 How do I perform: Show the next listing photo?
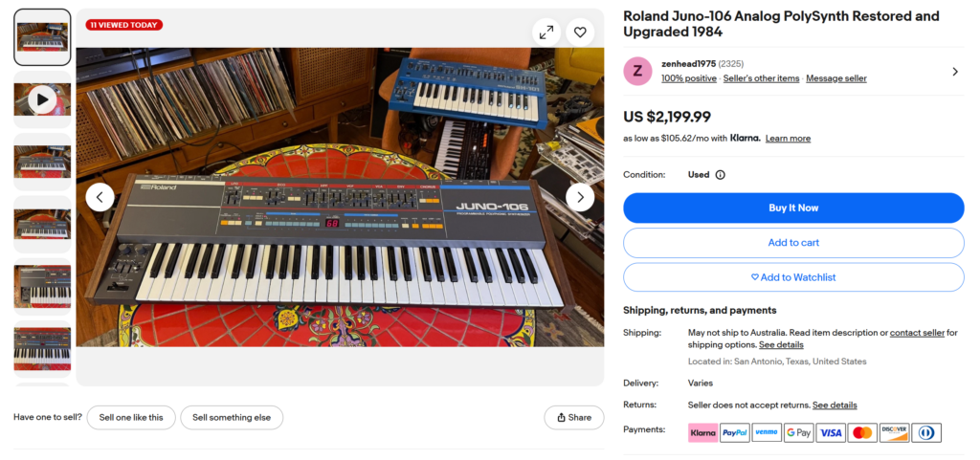pos(580,197)
